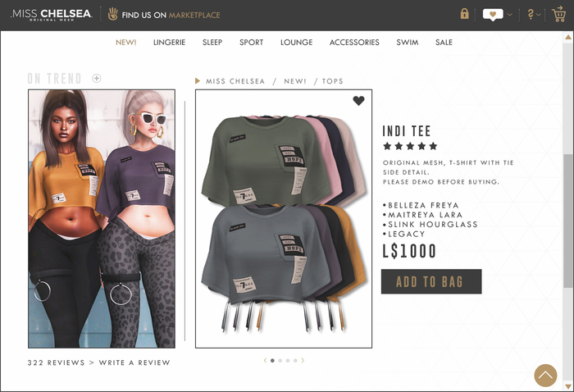Click the five-star rating under Indi Tee
Image resolution: width=574 pixels, height=392 pixels.
click(410, 147)
